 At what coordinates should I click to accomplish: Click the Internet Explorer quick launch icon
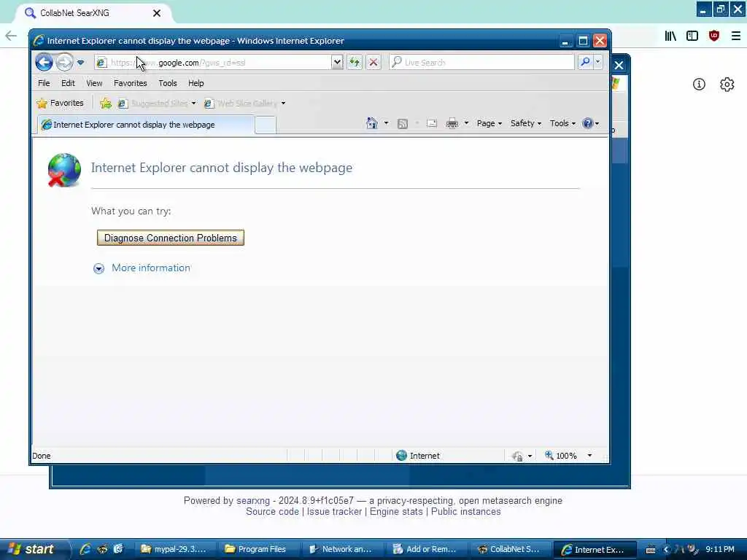pyautogui.click(x=85, y=549)
